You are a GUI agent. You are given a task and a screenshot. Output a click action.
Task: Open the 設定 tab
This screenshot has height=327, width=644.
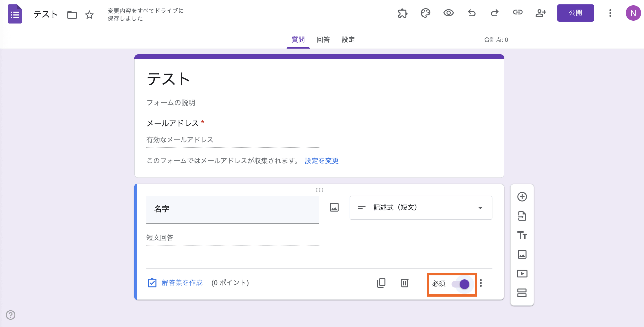[x=348, y=40]
